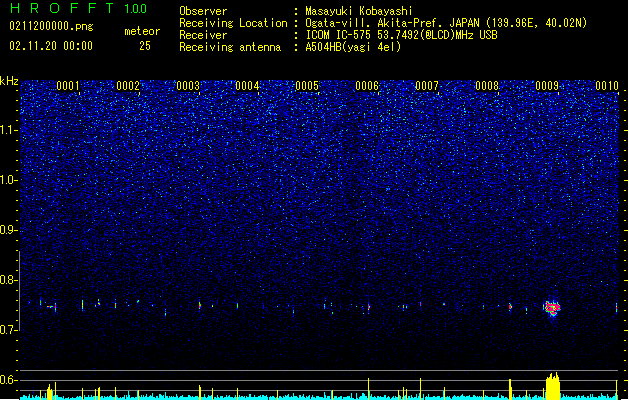This screenshot has height=400, width=629.
Task: Click the Receiving Location label
Action: 233,23
